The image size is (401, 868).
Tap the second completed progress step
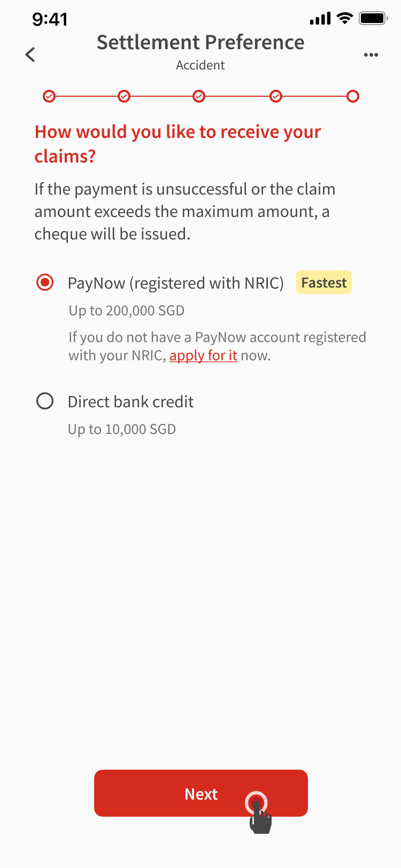coord(124,96)
